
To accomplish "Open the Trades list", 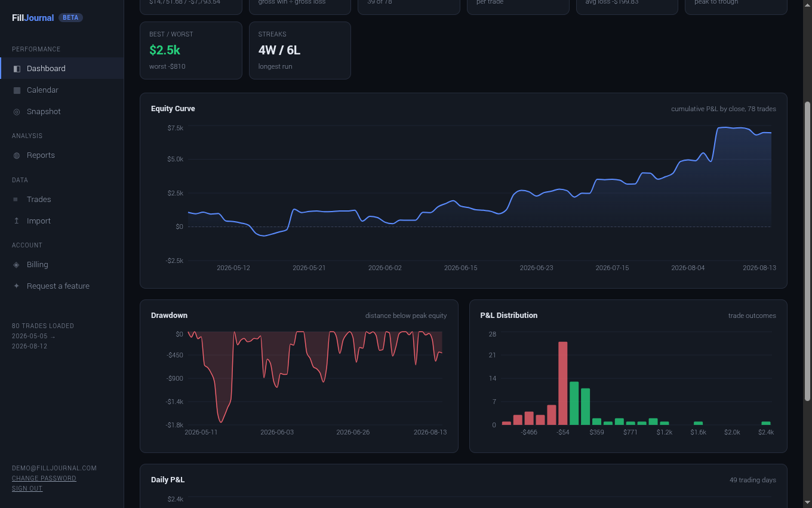I will [x=62, y=199].
